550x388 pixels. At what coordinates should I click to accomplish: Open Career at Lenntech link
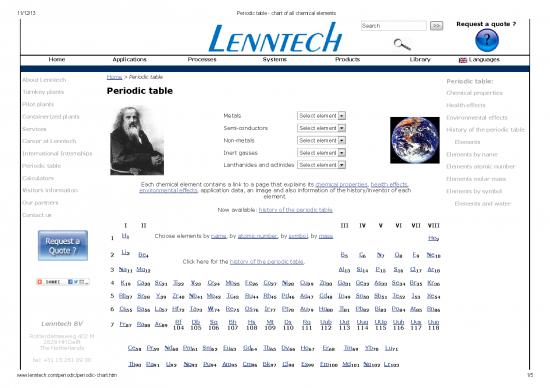click(49, 141)
